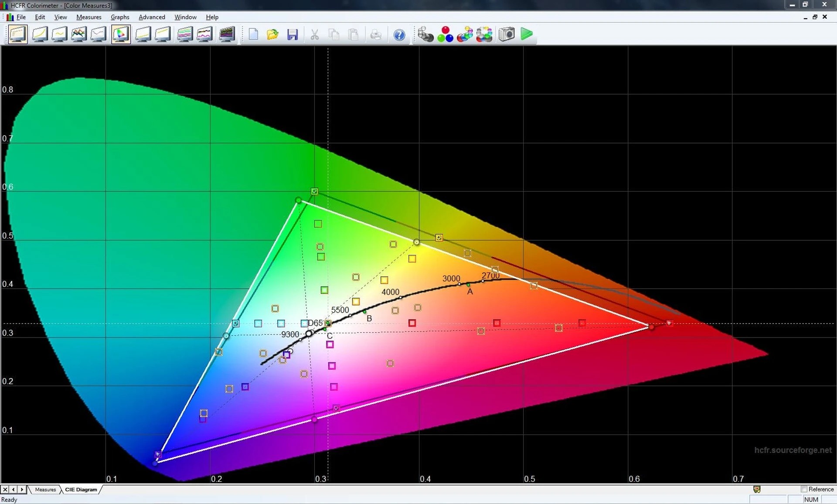Open the Measures menu
This screenshot has width=837, height=504.
point(88,17)
